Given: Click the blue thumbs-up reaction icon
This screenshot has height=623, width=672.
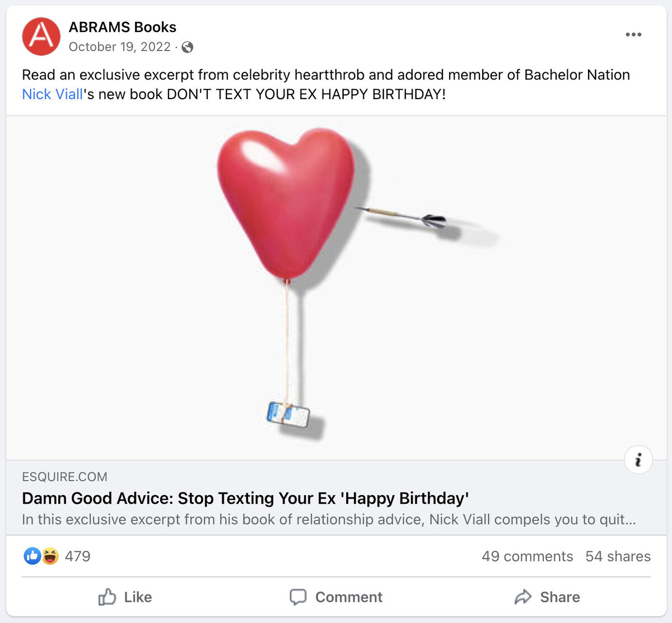Looking at the screenshot, I should pyautogui.click(x=32, y=556).
